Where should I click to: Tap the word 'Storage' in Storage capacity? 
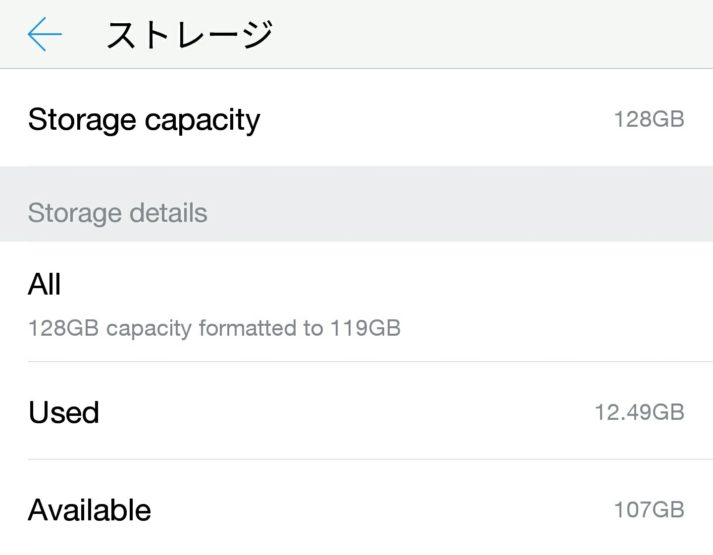point(82,120)
